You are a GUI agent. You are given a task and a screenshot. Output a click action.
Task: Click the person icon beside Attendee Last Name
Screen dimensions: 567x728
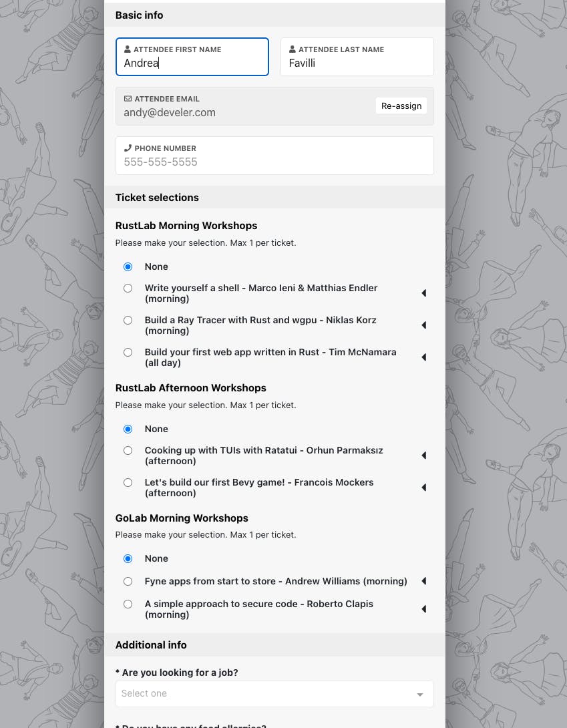coord(292,49)
